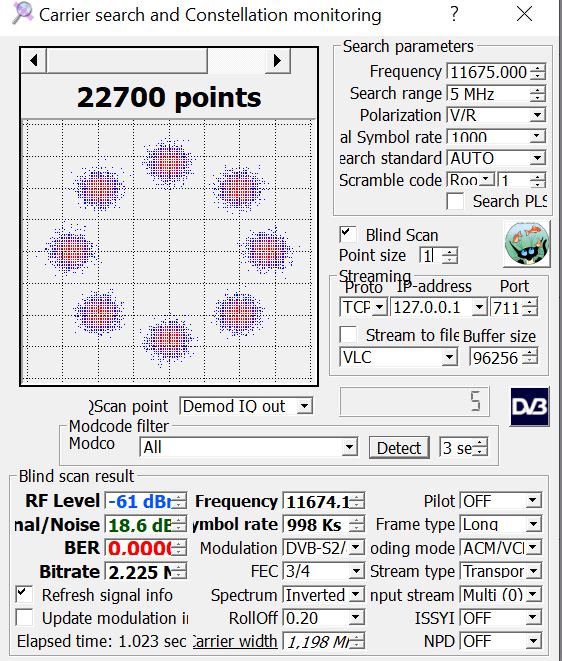
Task: Click the constellation diagram plot
Action: tap(169, 252)
